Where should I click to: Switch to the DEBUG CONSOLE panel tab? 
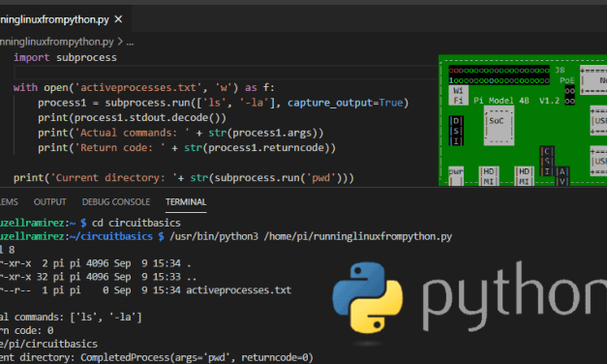point(116,201)
